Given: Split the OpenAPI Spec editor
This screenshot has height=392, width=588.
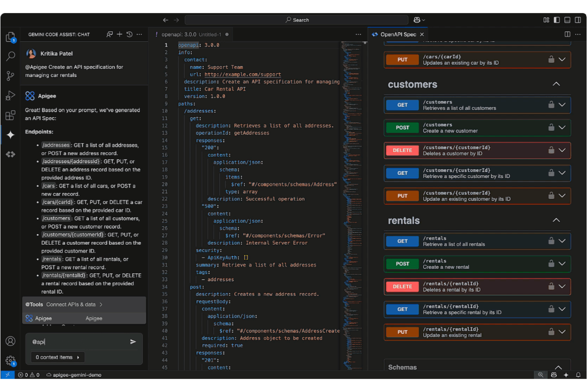Looking at the screenshot, I should 567,34.
